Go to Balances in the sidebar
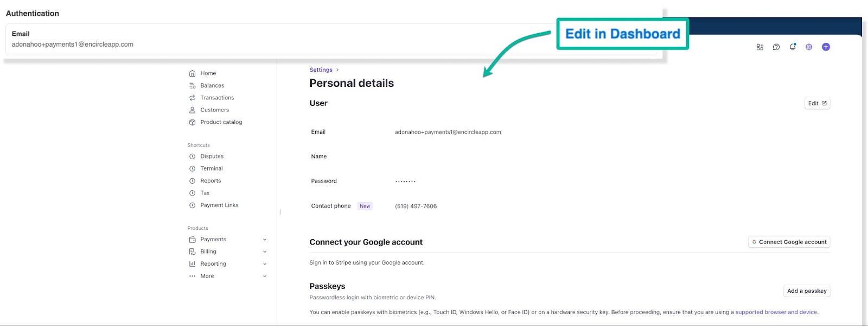868x326 pixels. pyautogui.click(x=212, y=85)
